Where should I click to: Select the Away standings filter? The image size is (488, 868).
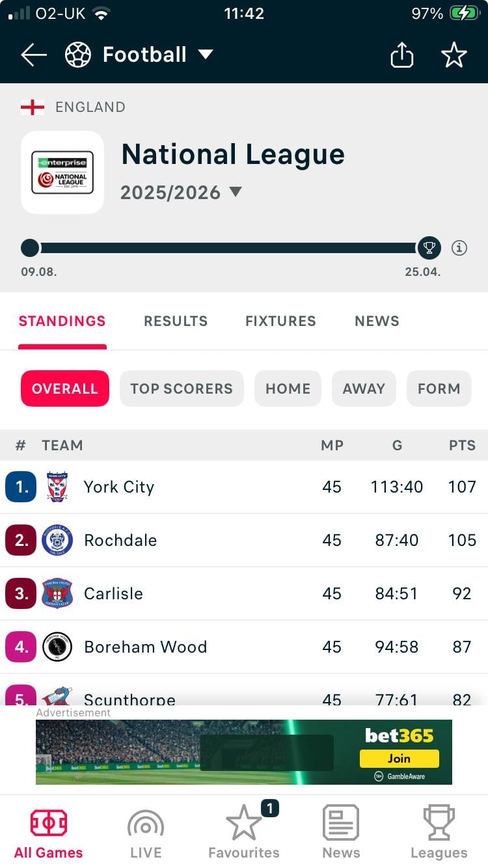[x=364, y=388]
